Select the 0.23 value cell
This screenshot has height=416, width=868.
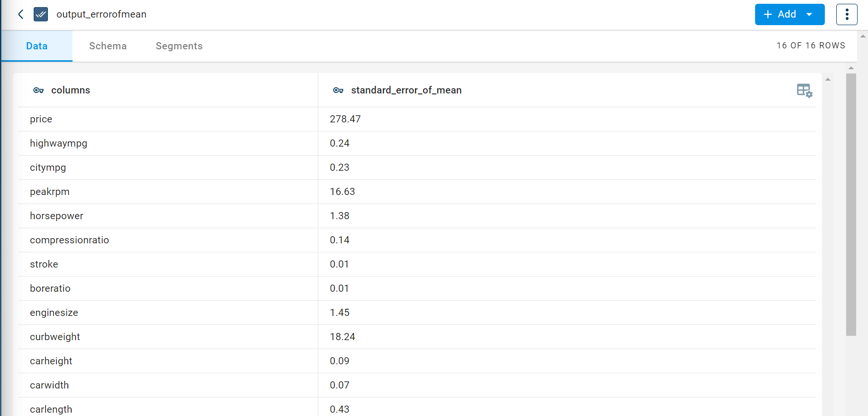567,167
